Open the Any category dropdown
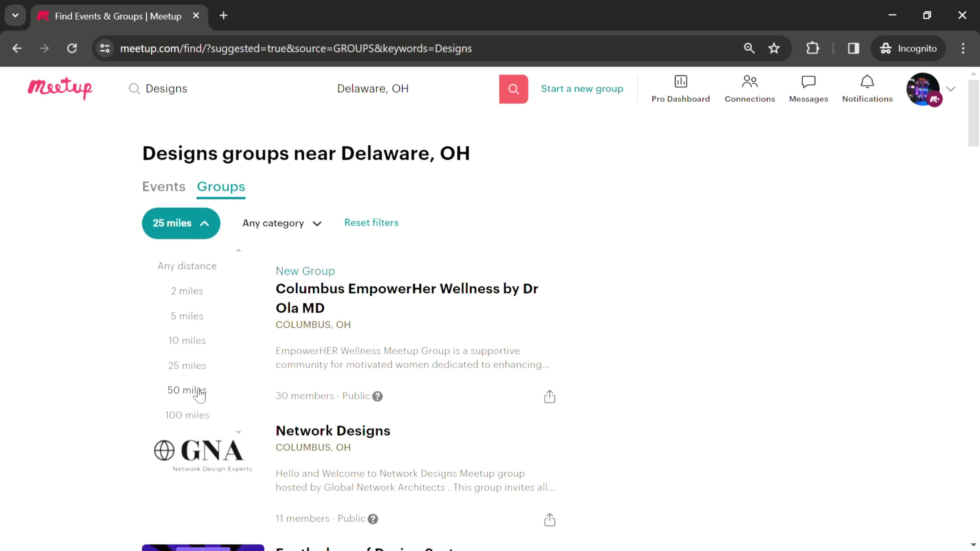980x551 pixels. 282,223
